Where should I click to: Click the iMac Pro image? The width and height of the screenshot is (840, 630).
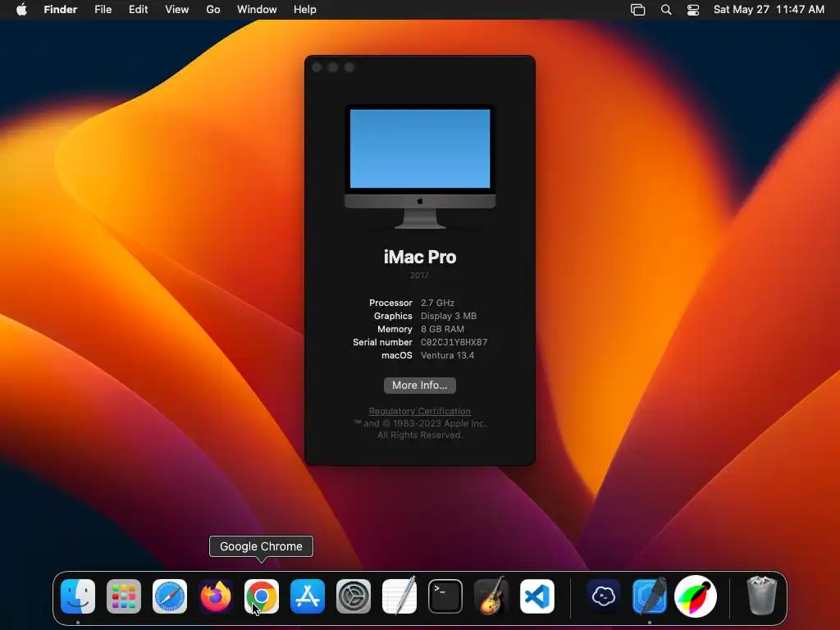coord(420,167)
